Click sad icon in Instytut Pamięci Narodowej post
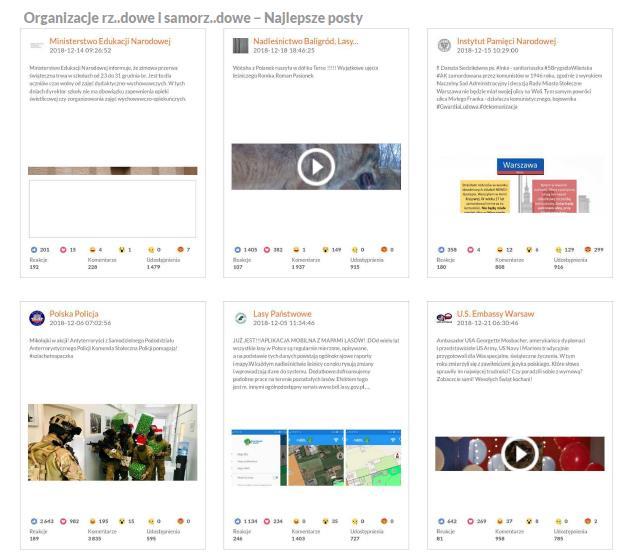The image size is (629, 559). (558, 249)
